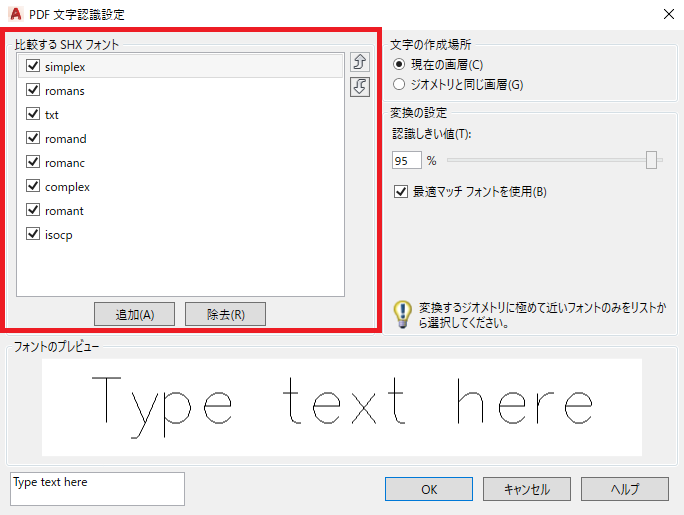
Task: Select 現在の画層(C) radio button
Action: coord(399,65)
